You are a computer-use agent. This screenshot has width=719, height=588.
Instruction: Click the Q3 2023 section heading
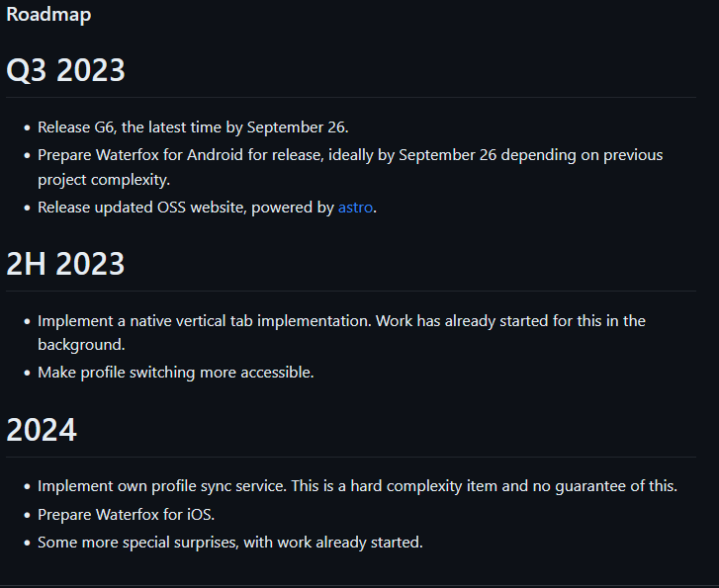tap(65, 71)
